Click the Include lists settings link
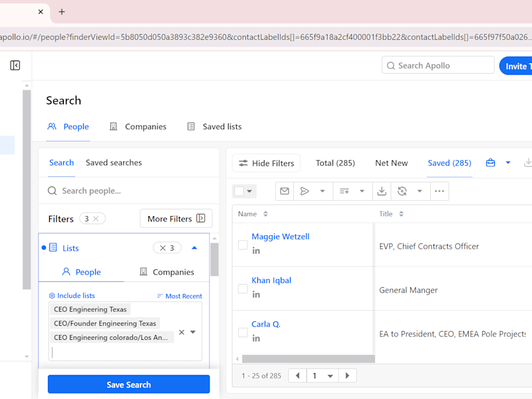 tap(72, 295)
